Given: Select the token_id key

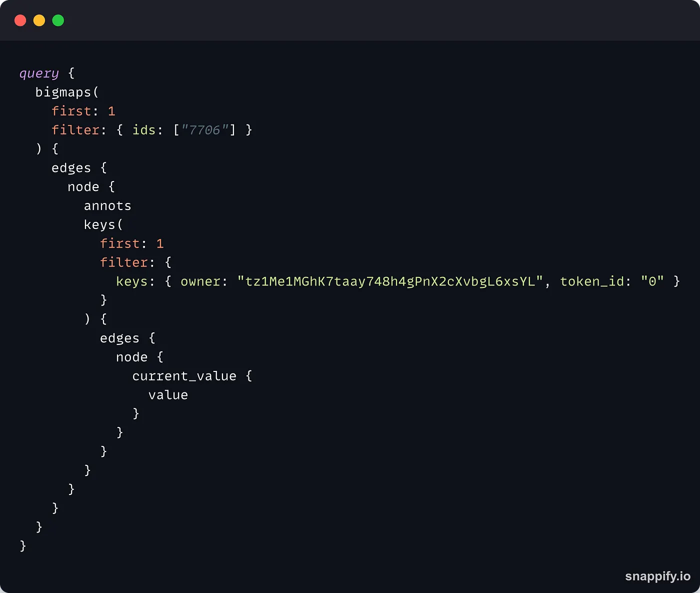Looking at the screenshot, I should coord(592,281).
